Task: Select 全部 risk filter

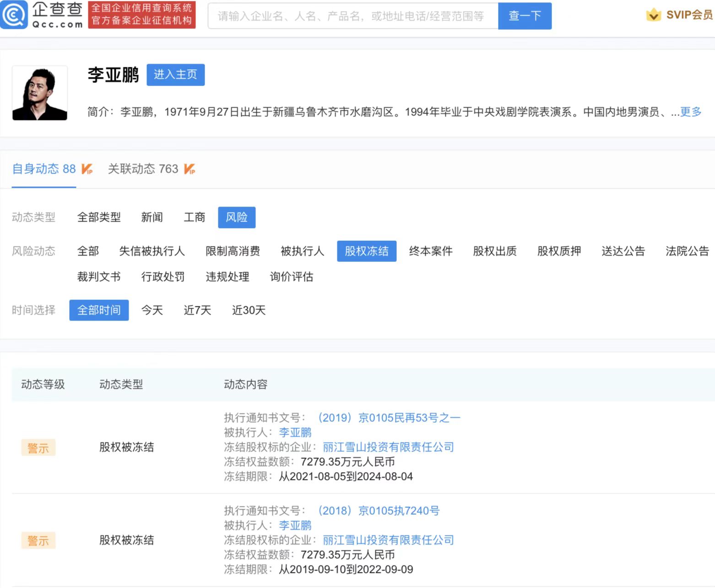Action: pos(88,251)
